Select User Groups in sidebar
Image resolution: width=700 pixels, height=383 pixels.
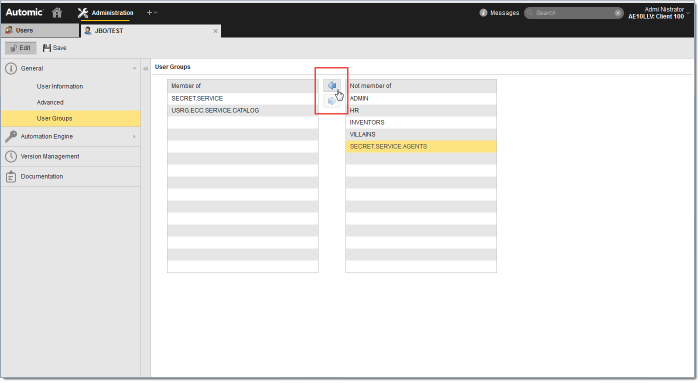click(x=71, y=118)
